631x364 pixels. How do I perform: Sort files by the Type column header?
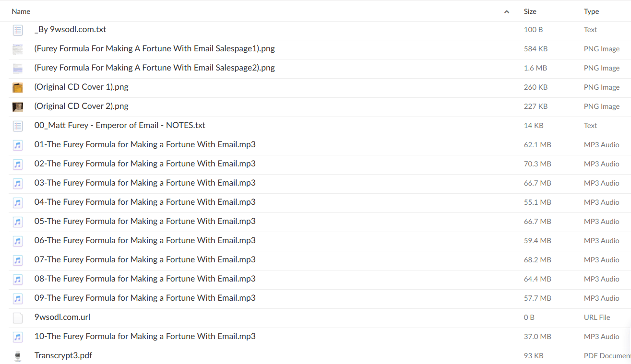point(591,12)
